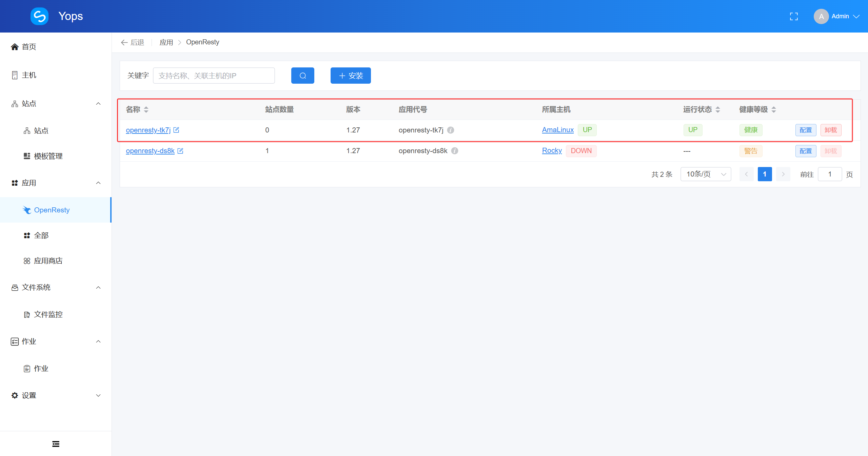
Task: Sort table by 运行状态 column
Action: click(x=718, y=109)
